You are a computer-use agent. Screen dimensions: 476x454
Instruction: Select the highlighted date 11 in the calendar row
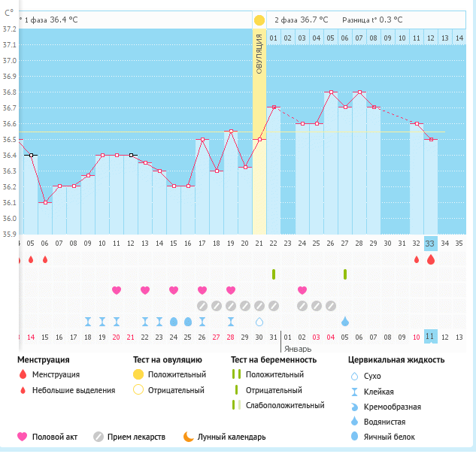(430, 337)
